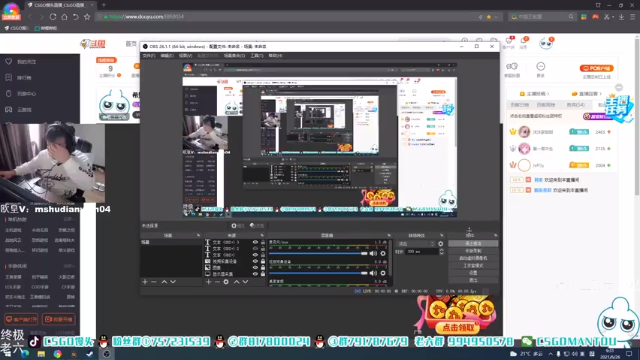Open the 编辑(E) menu in OBS

click(x=167, y=56)
